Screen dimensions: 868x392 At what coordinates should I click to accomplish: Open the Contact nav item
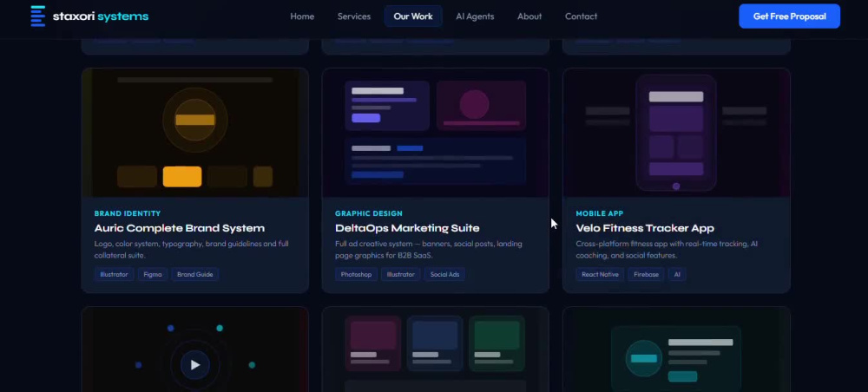point(581,16)
